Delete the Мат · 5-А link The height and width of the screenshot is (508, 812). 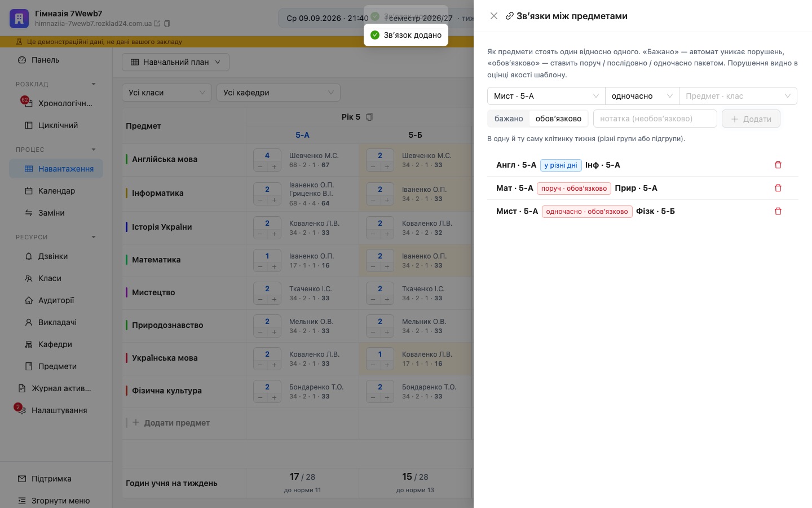778,188
